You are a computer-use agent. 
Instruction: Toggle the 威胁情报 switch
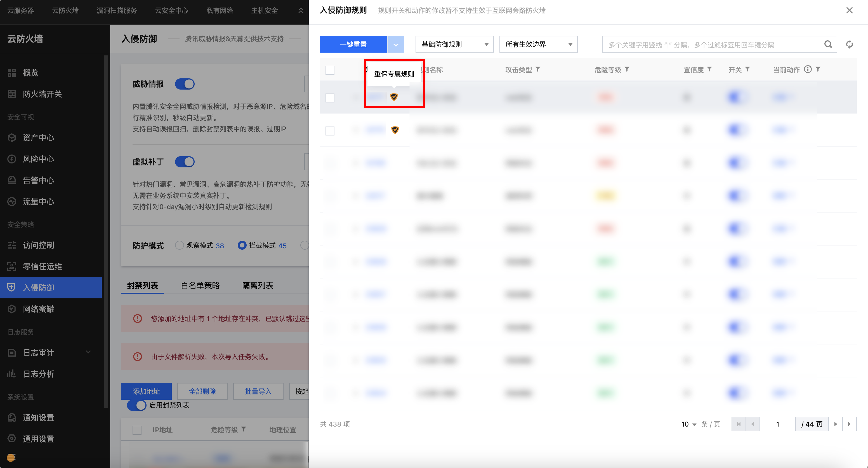(x=185, y=84)
